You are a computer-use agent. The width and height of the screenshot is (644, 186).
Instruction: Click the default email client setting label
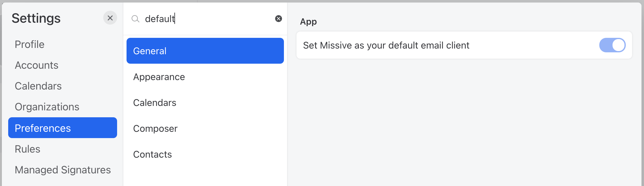pos(386,45)
